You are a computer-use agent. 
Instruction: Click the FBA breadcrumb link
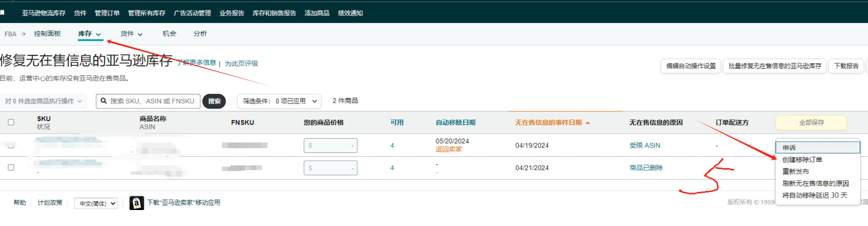click(11, 34)
